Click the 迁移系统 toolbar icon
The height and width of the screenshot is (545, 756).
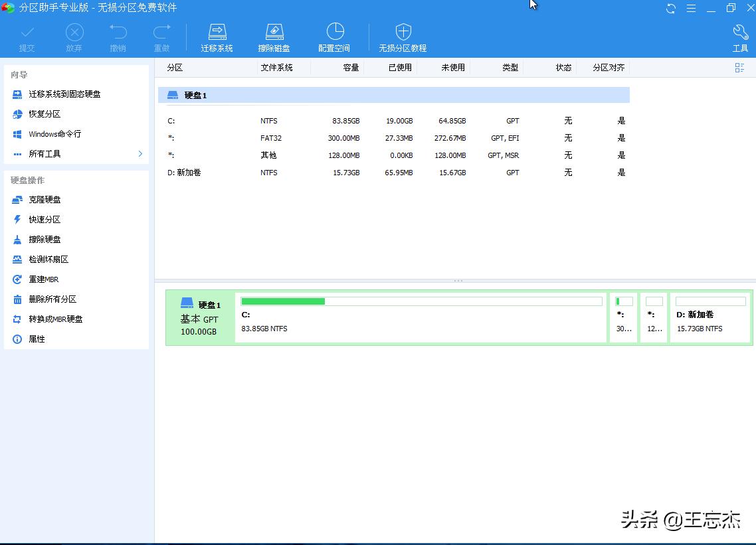coord(217,32)
